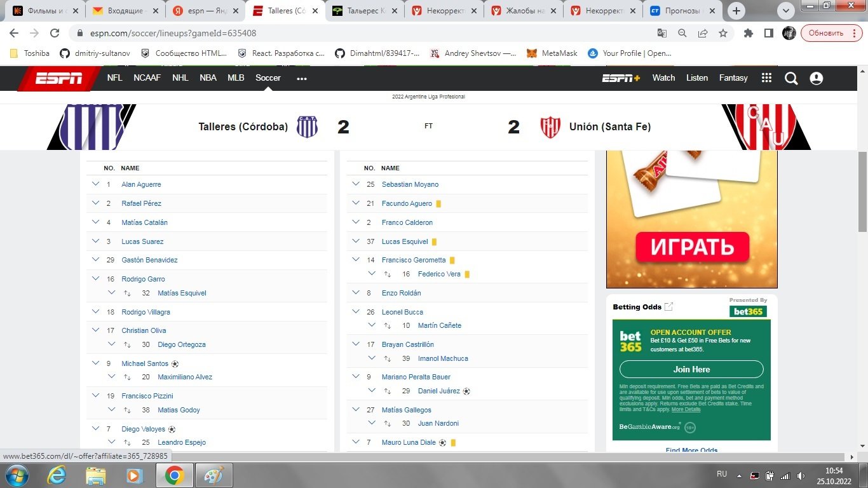
Task: Open the ESPN search magnifier icon
Action: coord(791,78)
